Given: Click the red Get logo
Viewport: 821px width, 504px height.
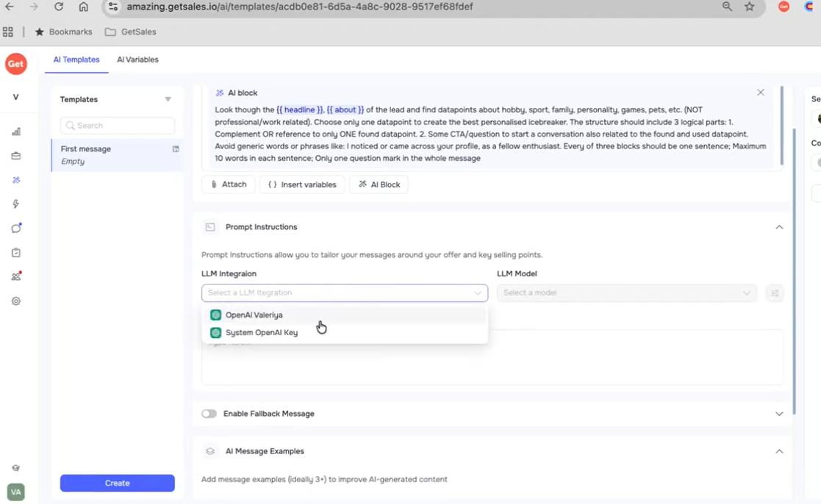Looking at the screenshot, I should (15, 64).
